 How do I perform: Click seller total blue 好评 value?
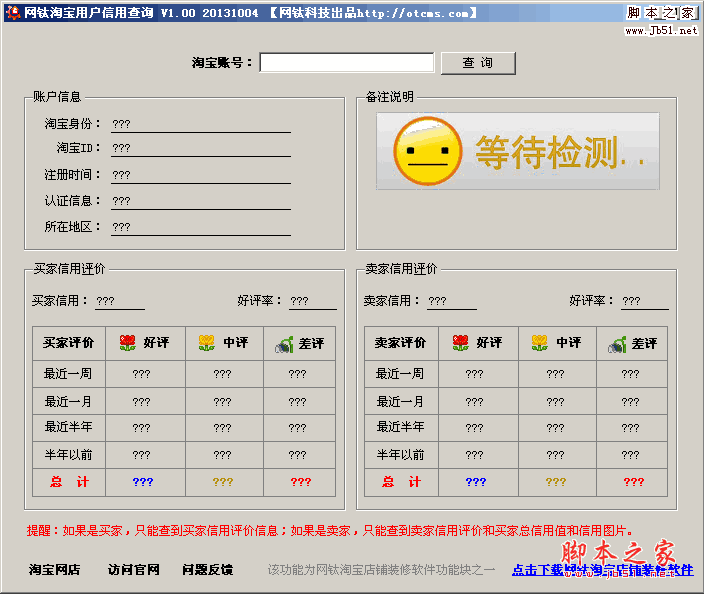click(x=476, y=482)
